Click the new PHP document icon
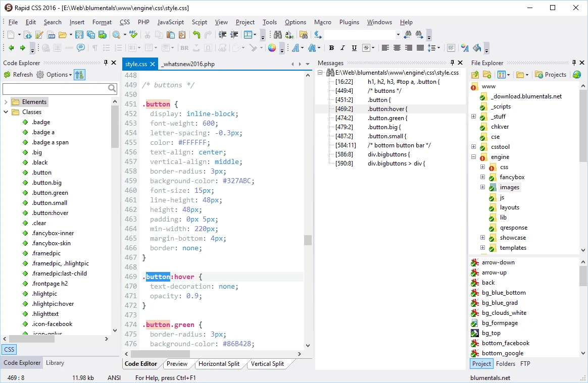The height and width of the screenshot is (383, 588). coord(51,35)
